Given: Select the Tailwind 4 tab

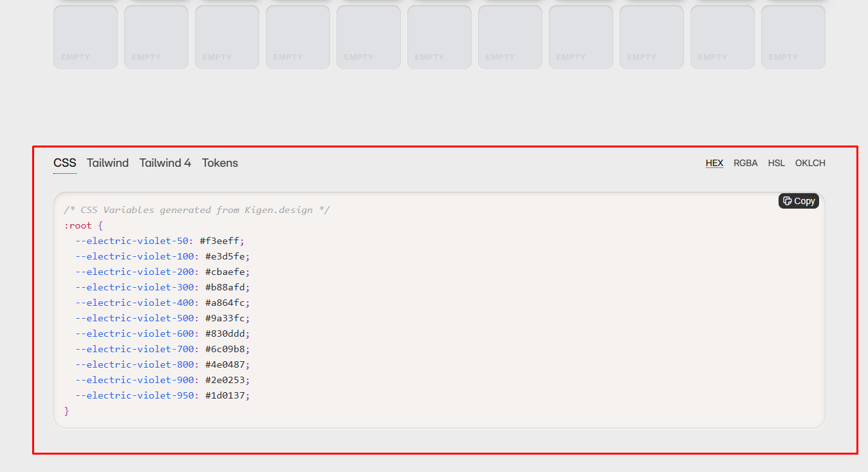Looking at the screenshot, I should click(165, 163).
